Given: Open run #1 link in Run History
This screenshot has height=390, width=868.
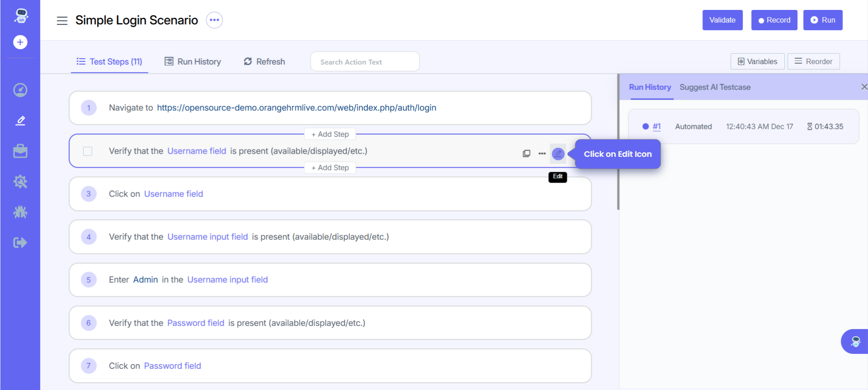Looking at the screenshot, I should (656, 127).
